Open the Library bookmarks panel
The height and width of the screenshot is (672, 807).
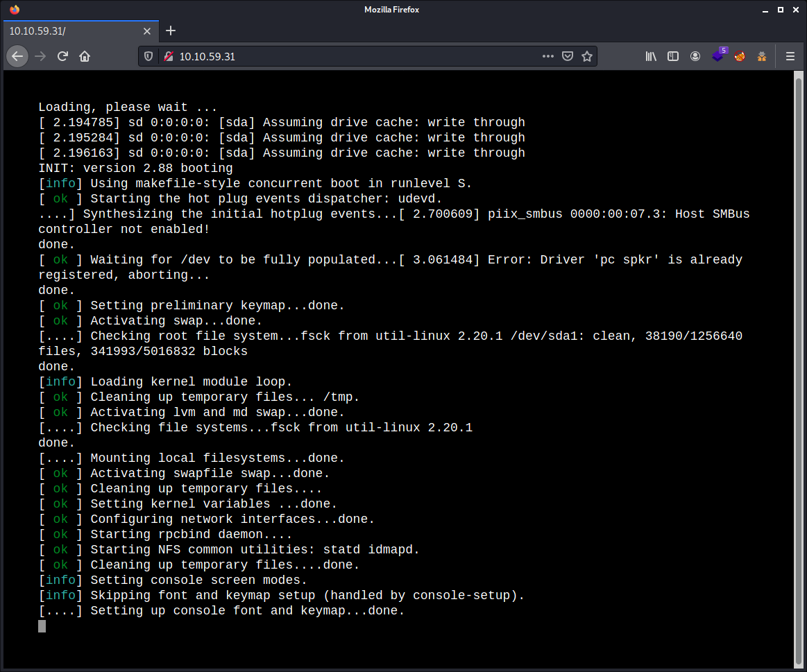point(651,57)
